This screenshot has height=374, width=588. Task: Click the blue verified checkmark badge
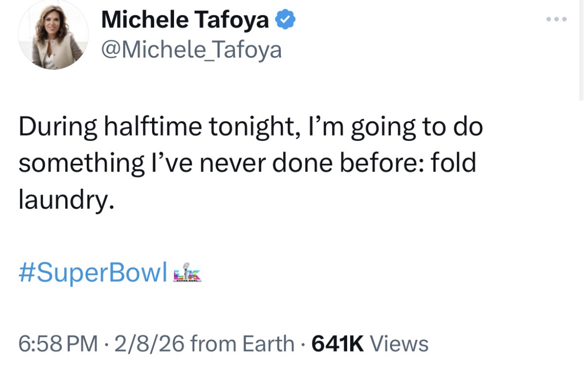point(285,20)
